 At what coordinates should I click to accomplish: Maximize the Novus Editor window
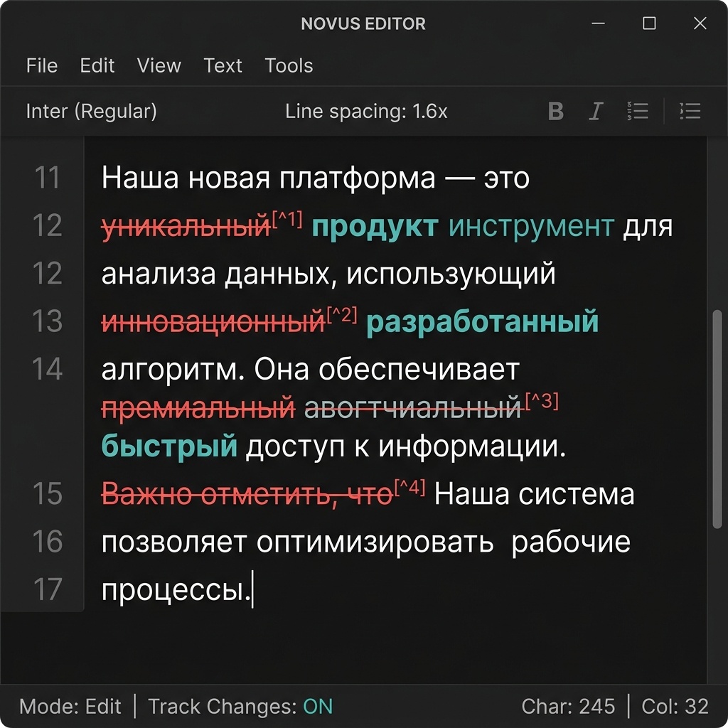pos(649,23)
